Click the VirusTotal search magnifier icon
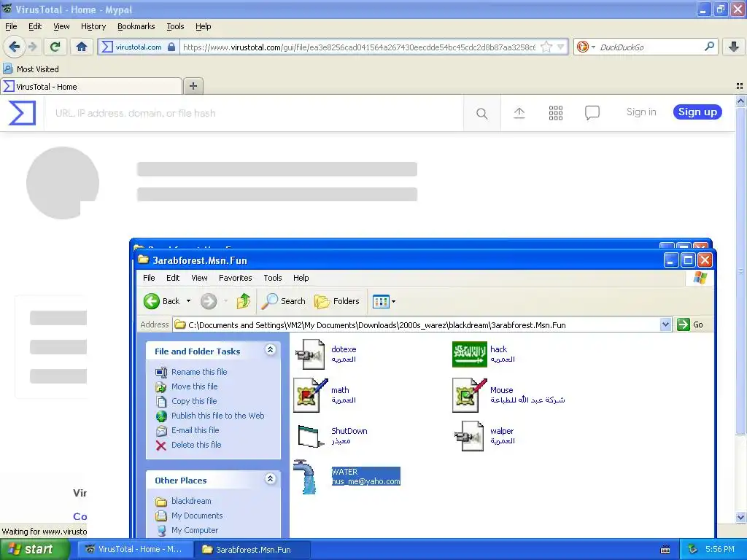Viewport: 747px width, 560px height. [481, 113]
